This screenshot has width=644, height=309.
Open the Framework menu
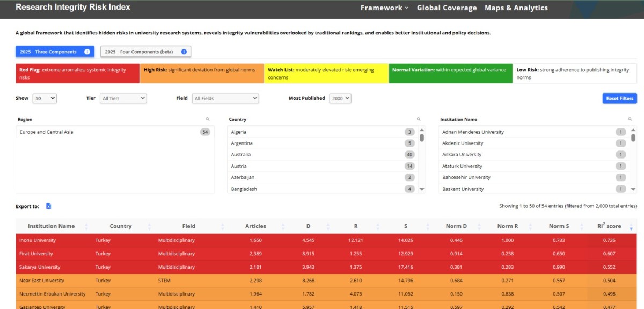pyautogui.click(x=384, y=8)
